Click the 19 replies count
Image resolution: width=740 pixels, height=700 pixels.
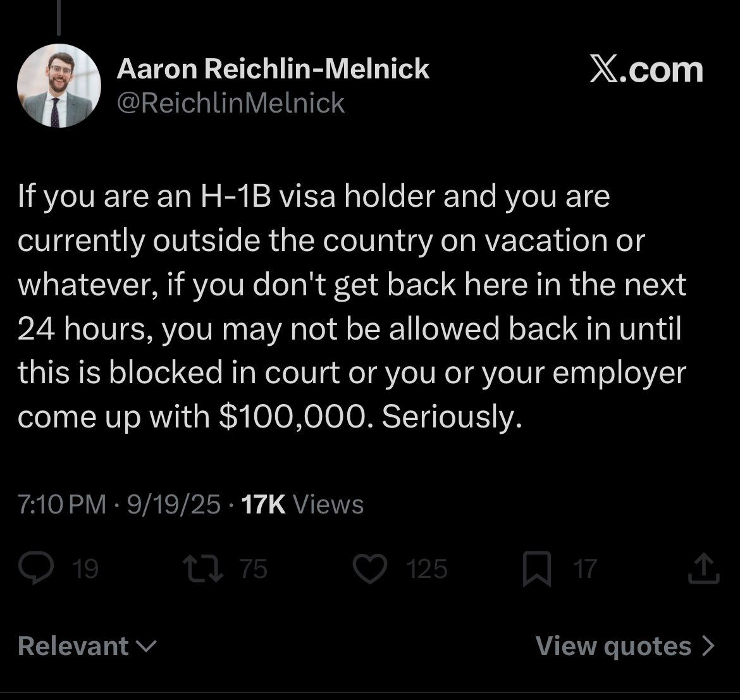click(85, 569)
